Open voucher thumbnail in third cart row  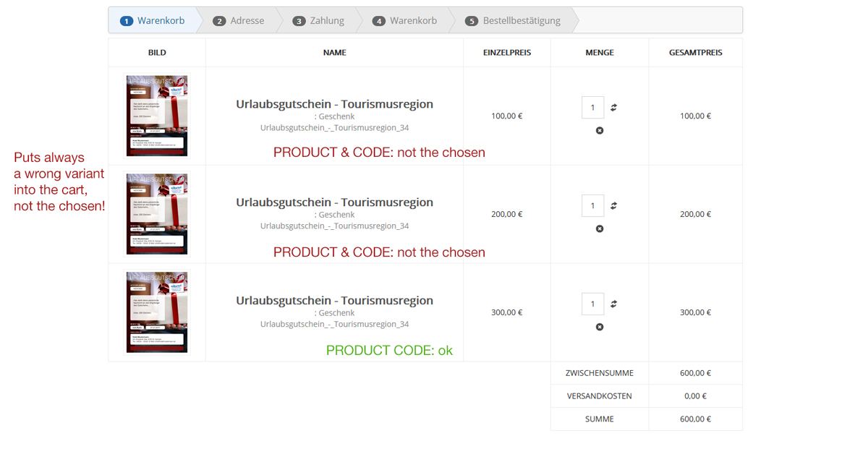coord(157,312)
